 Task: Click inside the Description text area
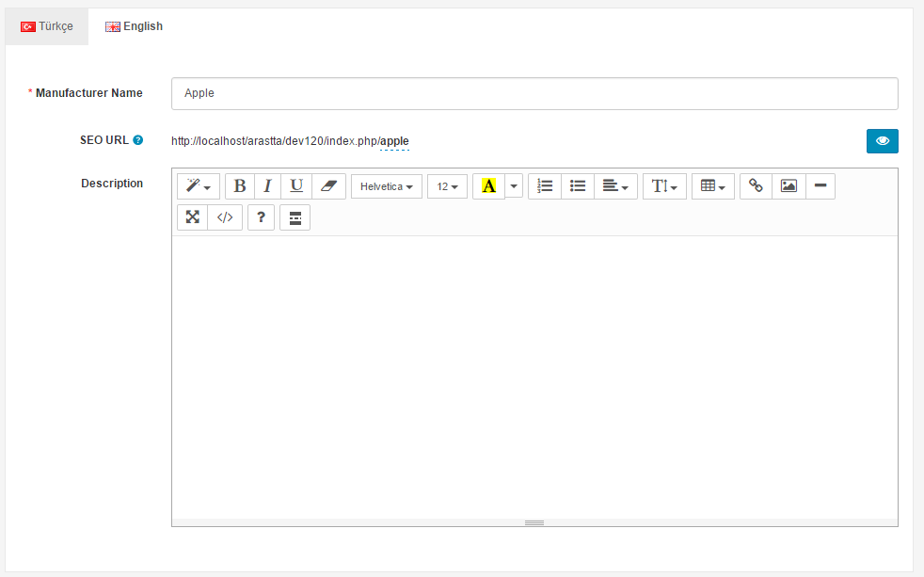(534, 377)
